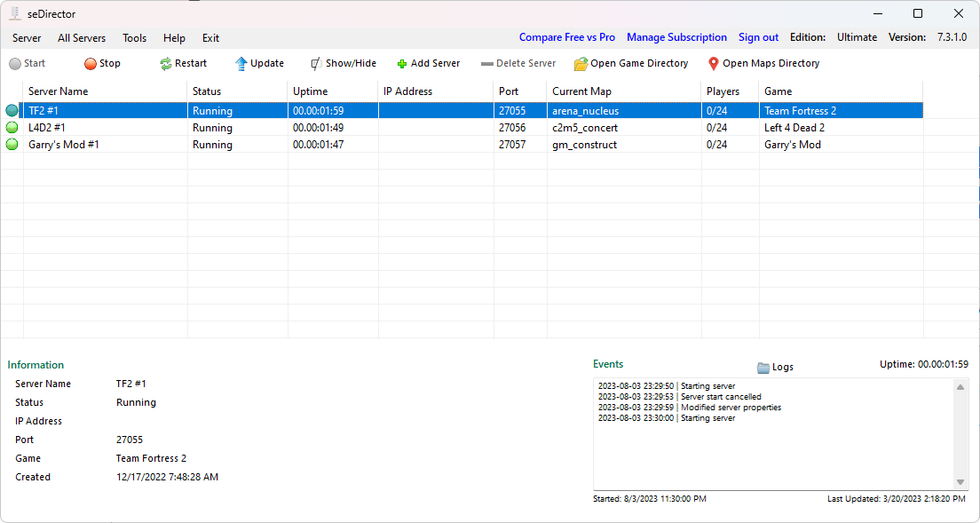This screenshot has height=523, width=980.
Task: Click the green plus Add Server icon
Action: [x=402, y=64]
